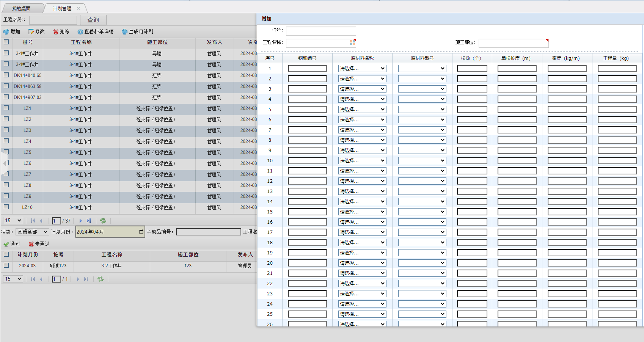Go to next page in lower grid
The width and height of the screenshot is (644, 342).
[x=78, y=279]
